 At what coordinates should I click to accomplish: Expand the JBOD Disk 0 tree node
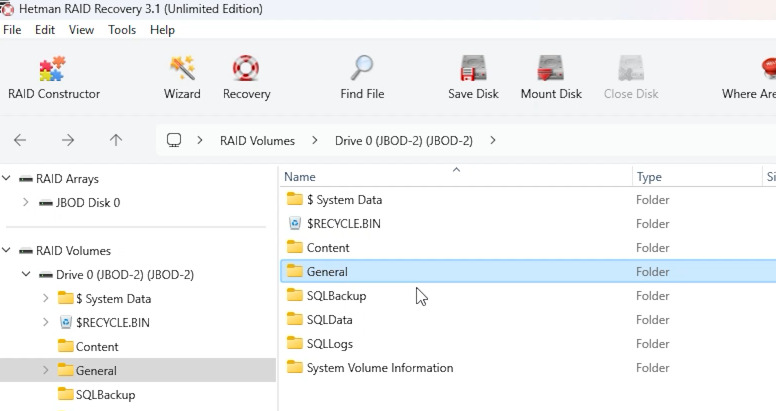click(x=26, y=202)
